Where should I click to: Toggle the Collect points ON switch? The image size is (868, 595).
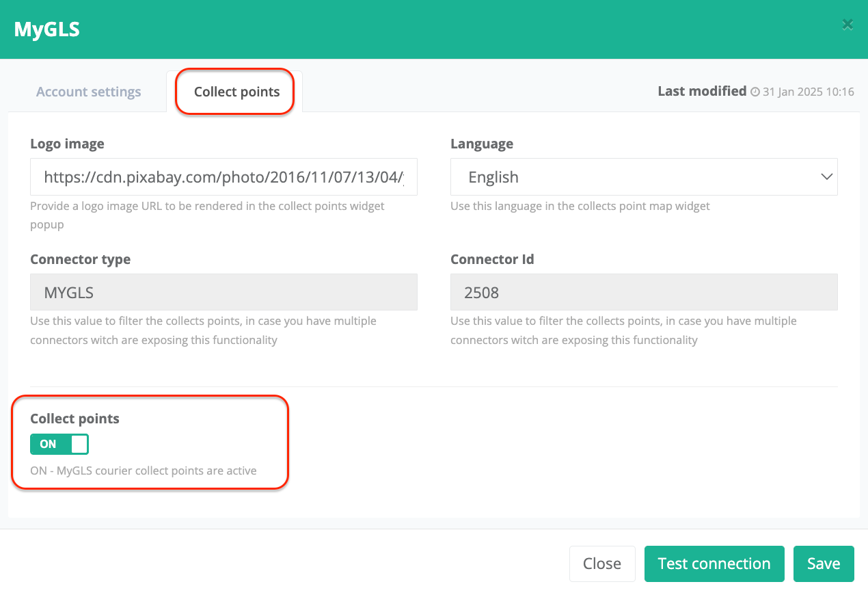click(59, 444)
